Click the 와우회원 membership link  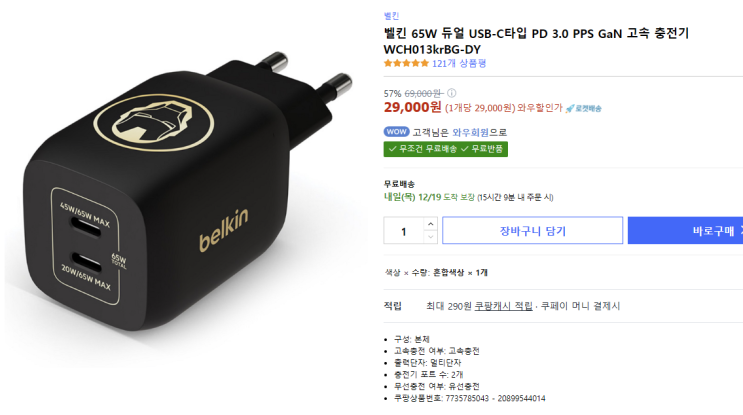(x=470, y=132)
